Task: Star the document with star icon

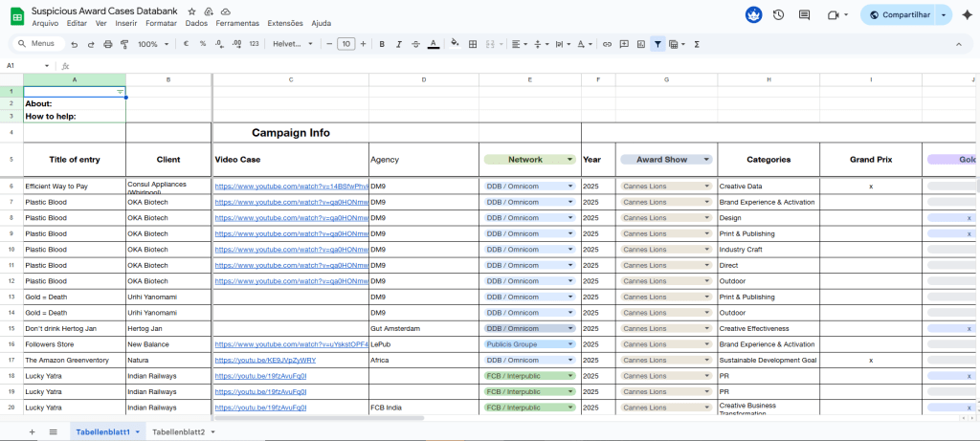Action: click(191, 11)
